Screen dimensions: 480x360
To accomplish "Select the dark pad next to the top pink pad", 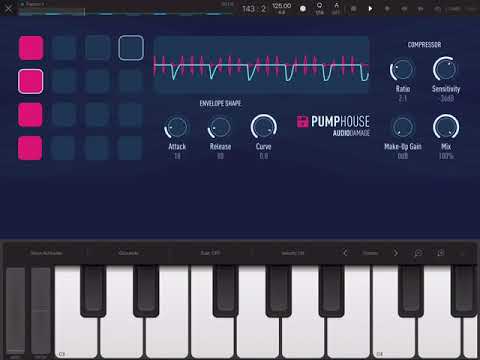I will click(64, 48).
